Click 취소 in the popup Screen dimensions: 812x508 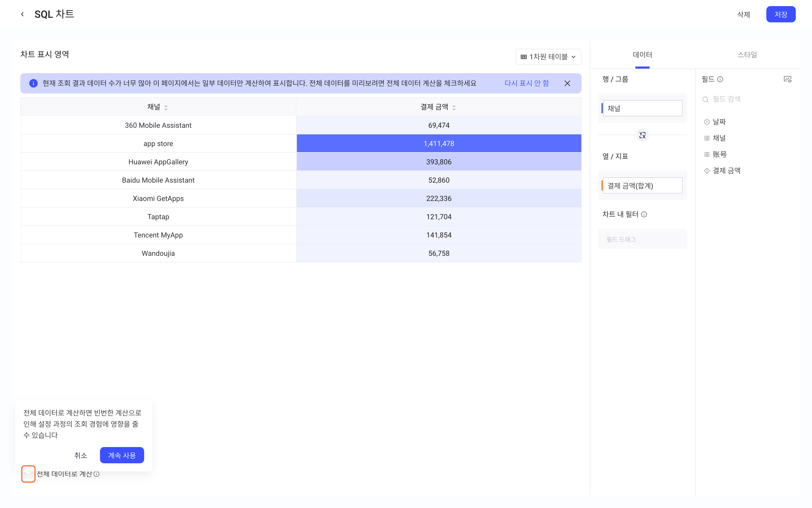click(x=80, y=455)
